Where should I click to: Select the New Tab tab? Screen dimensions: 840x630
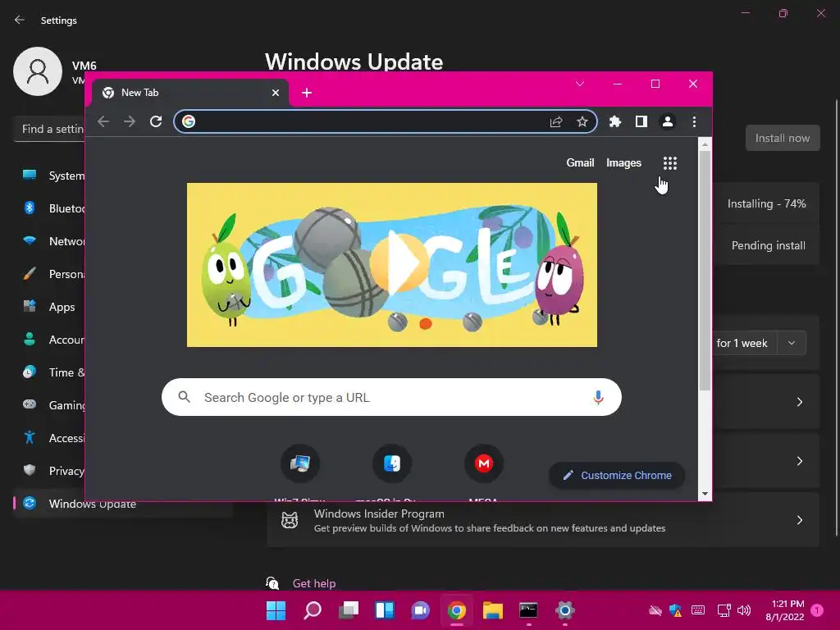(x=190, y=93)
